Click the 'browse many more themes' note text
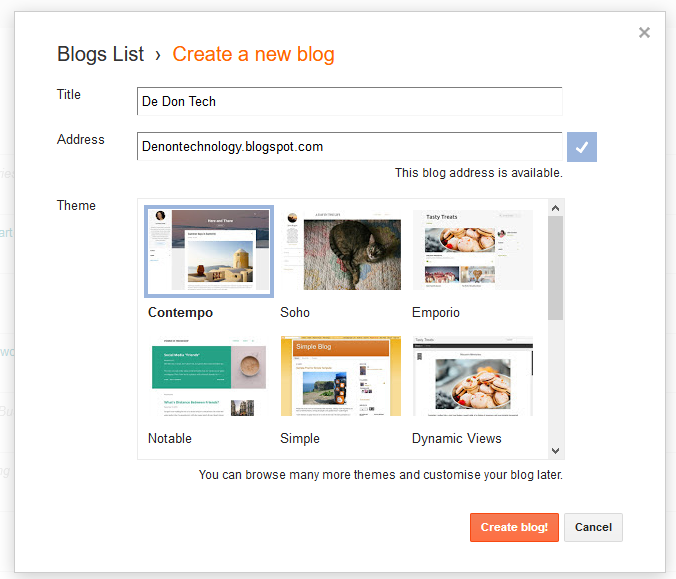The height and width of the screenshot is (579, 676). [381, 475]
